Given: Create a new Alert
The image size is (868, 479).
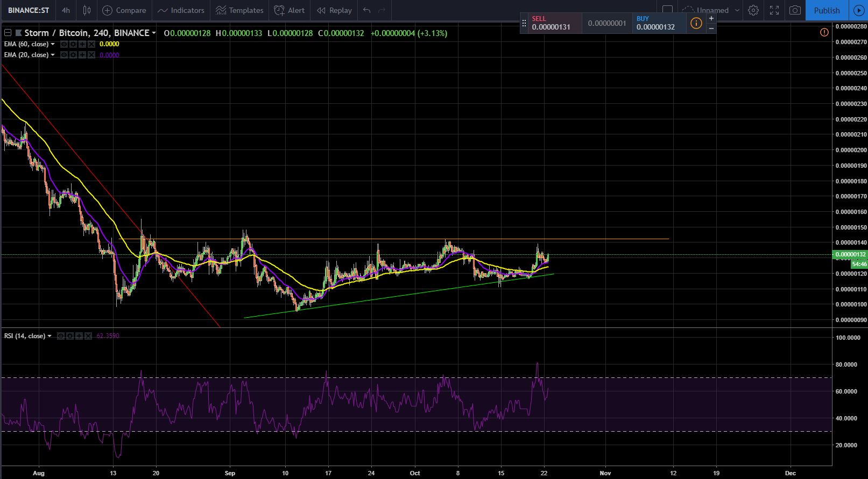Looking at the screenshot, I should (x=290, y=10).
